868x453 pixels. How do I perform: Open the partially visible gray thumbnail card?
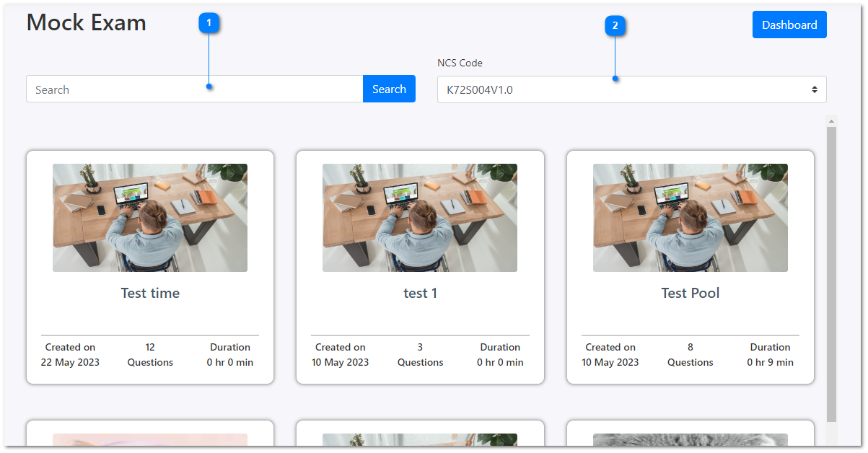pos(690,439)
